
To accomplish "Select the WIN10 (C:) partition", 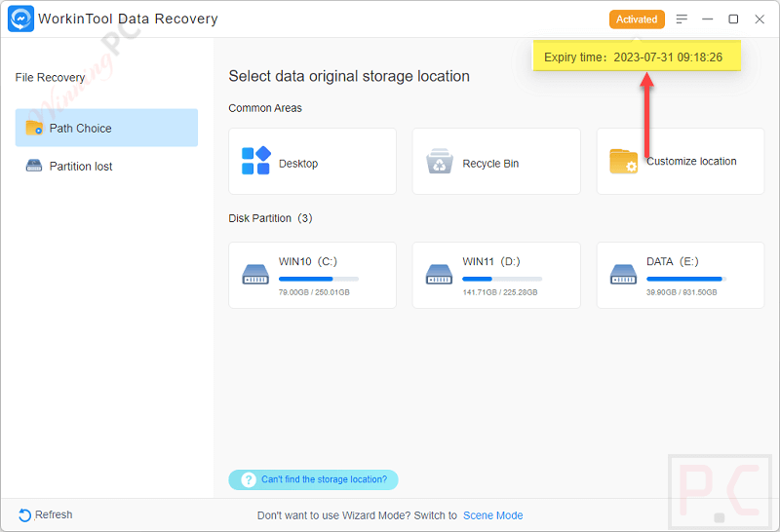I will [x=312, y=275].
